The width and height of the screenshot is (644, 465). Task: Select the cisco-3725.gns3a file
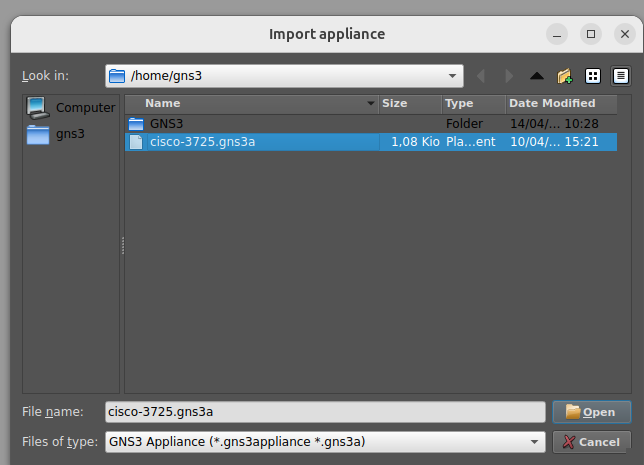371,142
